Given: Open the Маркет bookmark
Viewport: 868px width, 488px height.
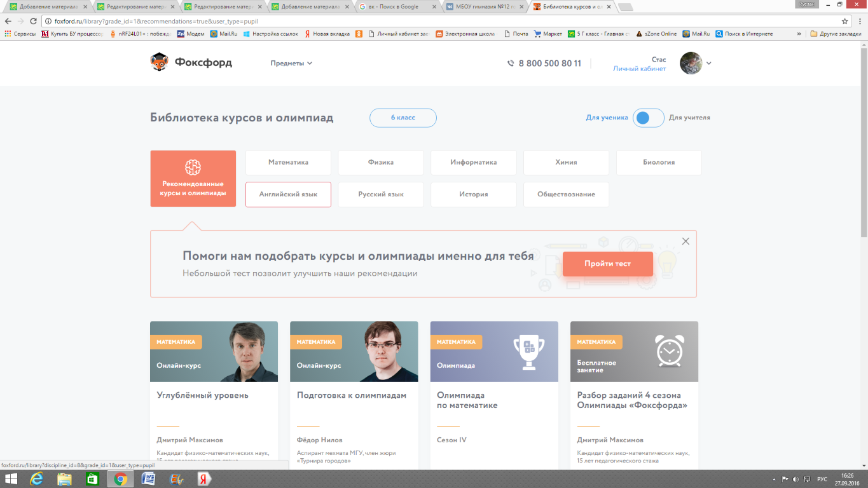Looking at the screenshot, I should pyautogui.click(x=548, y=34).
